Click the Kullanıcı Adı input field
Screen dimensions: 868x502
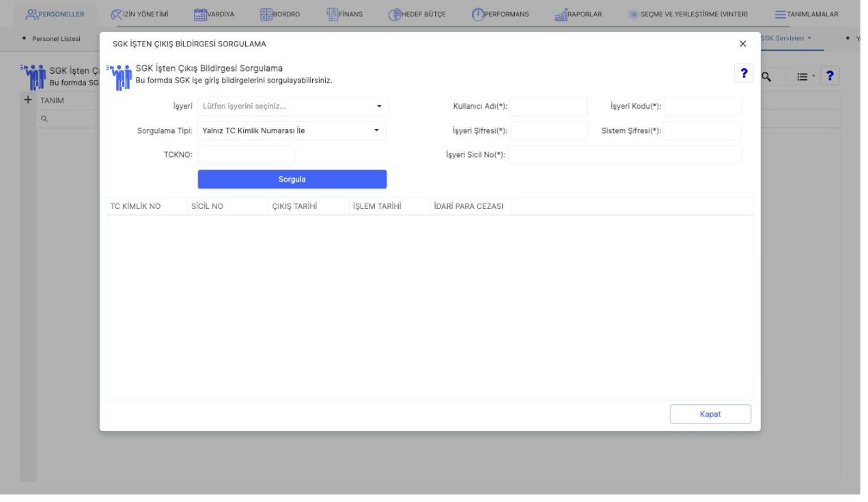[549, 107]
